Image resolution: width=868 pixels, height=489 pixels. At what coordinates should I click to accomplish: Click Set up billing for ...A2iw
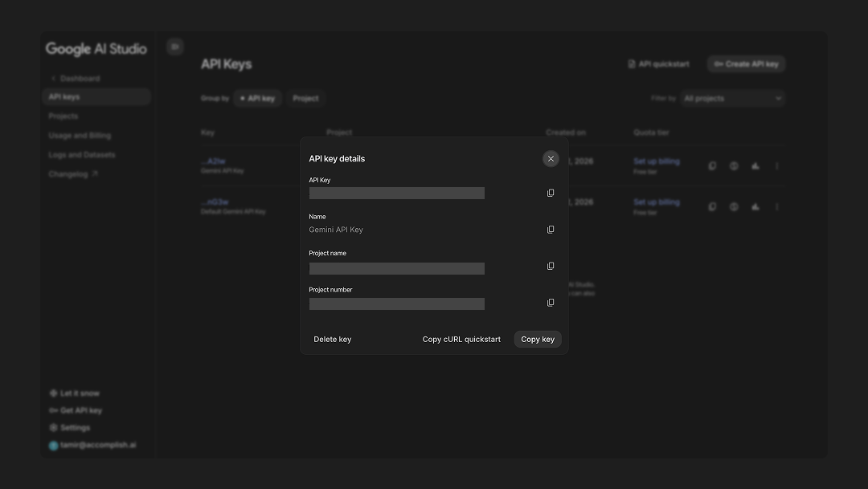657,161
